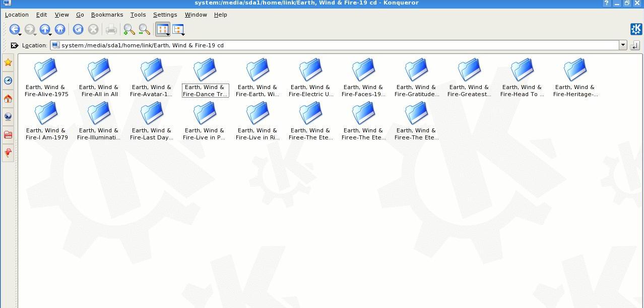Select folder Fire-Heritage-...
The image size is (644, 308).
click(575, 77)
